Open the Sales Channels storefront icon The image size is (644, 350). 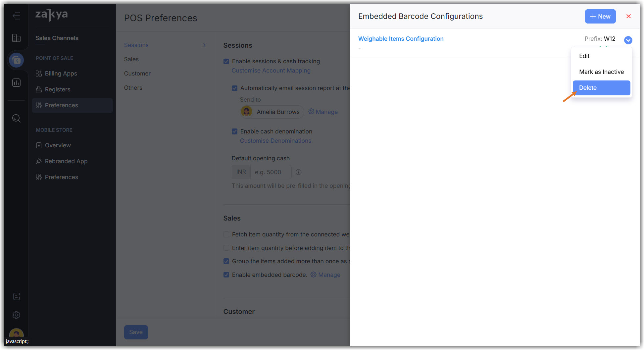click(16, 60)
